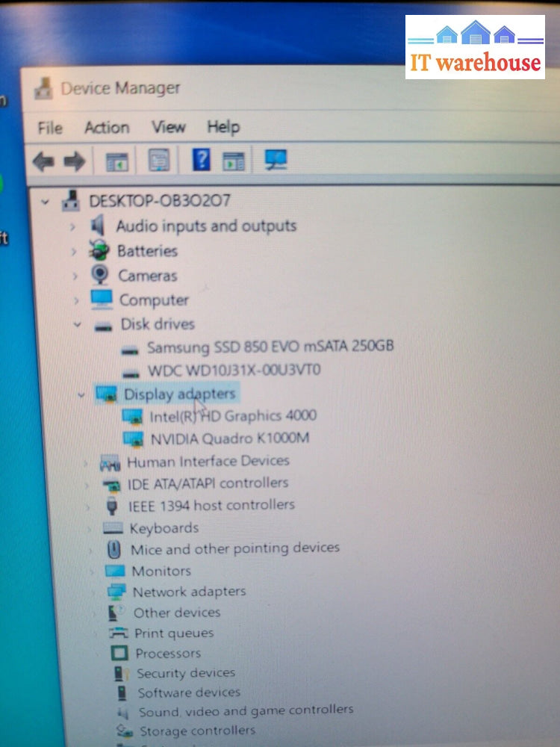The image size is (560, 747).
Task: Select Intel(R) HD Graphics 4000 entry
Action: point(232,415)
